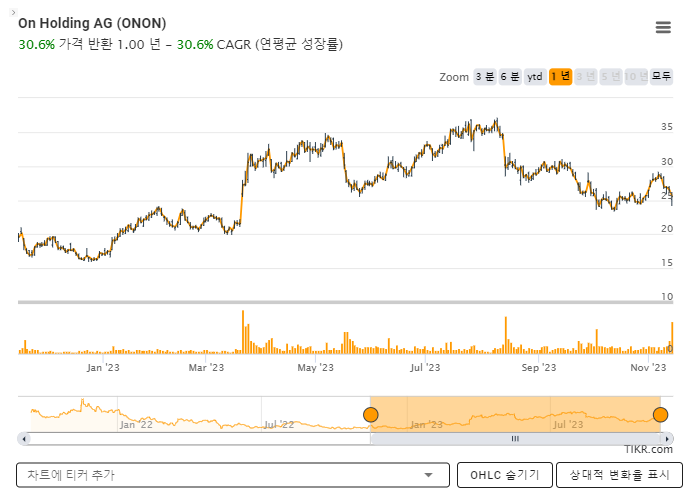
Task: Click the Jul '22 navigator label
Action: pyautogui.click(x=279, y=425)
